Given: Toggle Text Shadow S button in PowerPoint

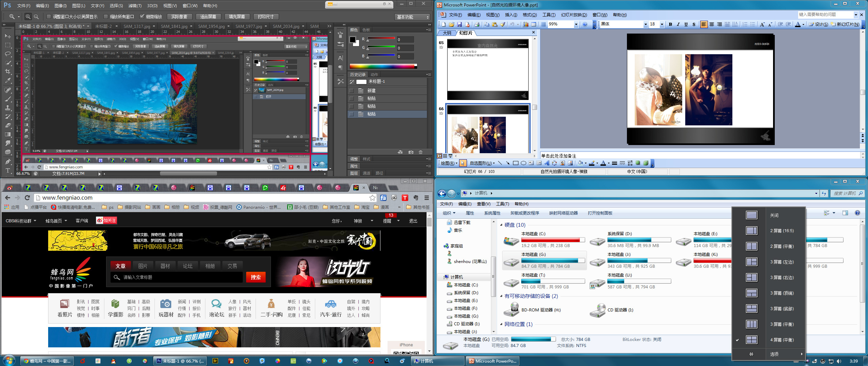Looking at the screenshot, I should pyautogui.click(x=694, y=24).
